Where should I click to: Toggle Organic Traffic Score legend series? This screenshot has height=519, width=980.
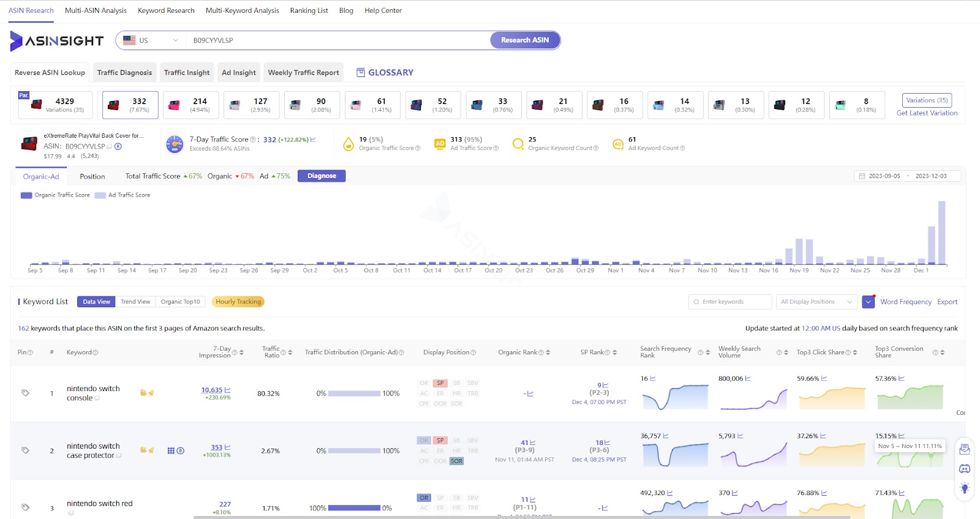[55, 195]
